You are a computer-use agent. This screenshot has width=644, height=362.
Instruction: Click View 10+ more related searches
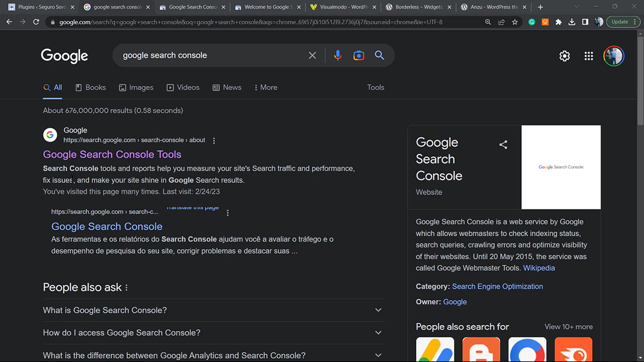tap(569, 327)
